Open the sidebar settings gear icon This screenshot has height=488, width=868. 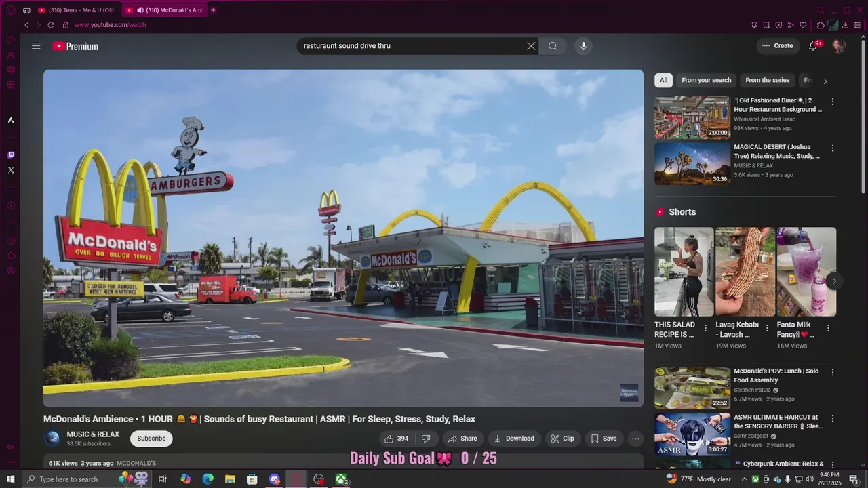pyautogui.click(x=11, y=270)
